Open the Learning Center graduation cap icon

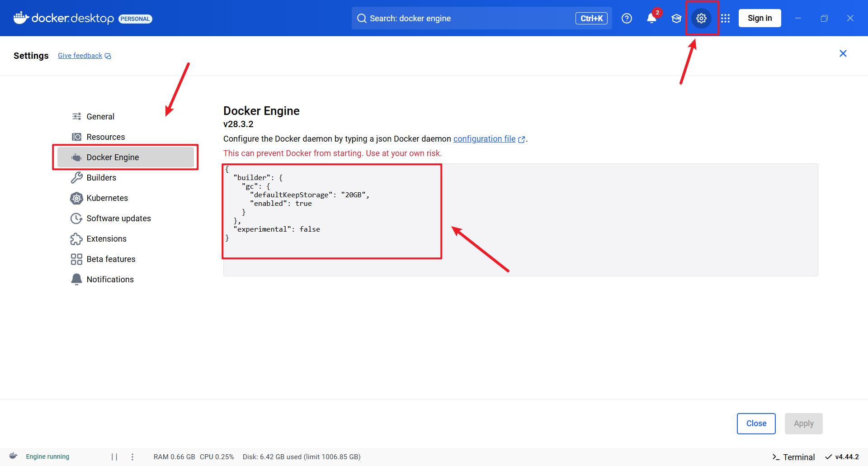[676, 18]
